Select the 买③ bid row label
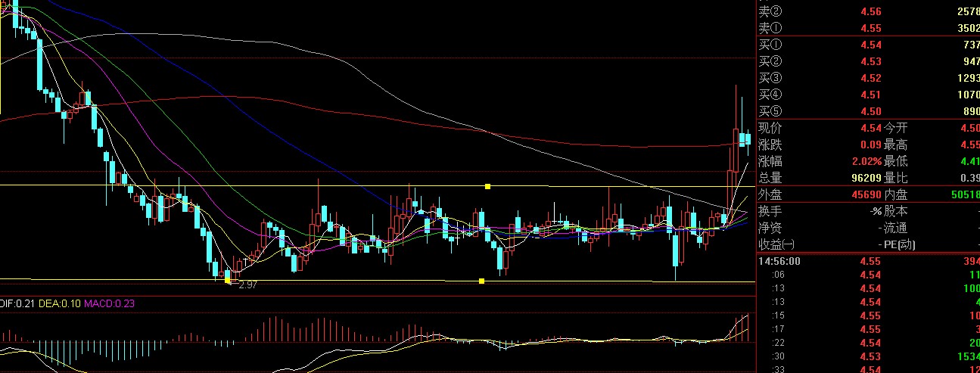 pyautogui.click(x=770, y=78)
